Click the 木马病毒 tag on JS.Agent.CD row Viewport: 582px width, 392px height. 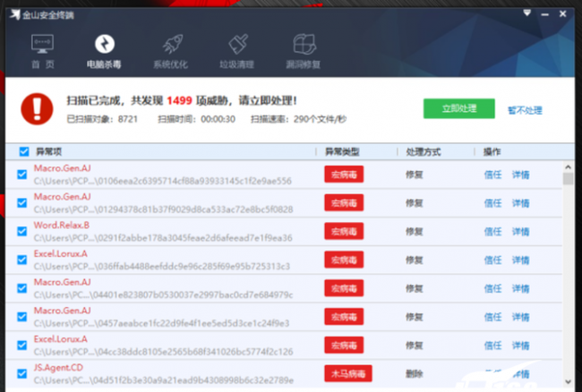tap(348, 374)
